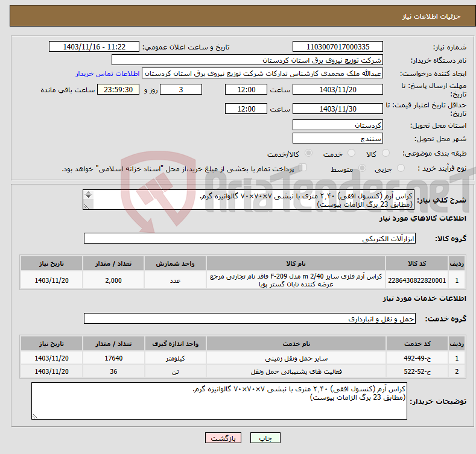The width and height of the screenshot is (476, 454).
Task: Click the quantity cell 36
Action: [x=113, y=371]
